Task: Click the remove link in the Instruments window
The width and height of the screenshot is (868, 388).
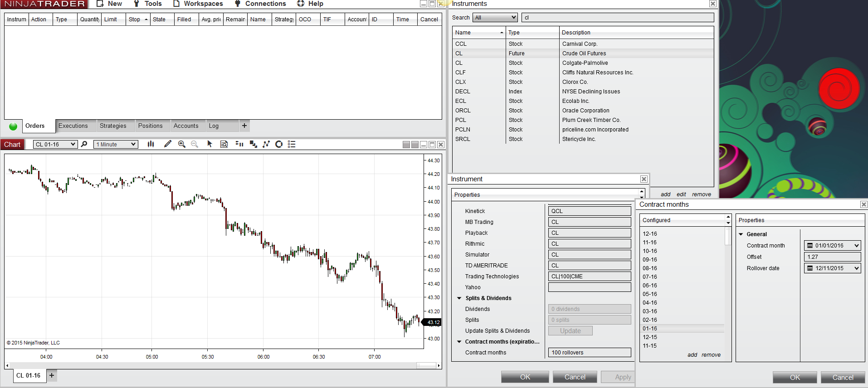Action: click(701, 194)
